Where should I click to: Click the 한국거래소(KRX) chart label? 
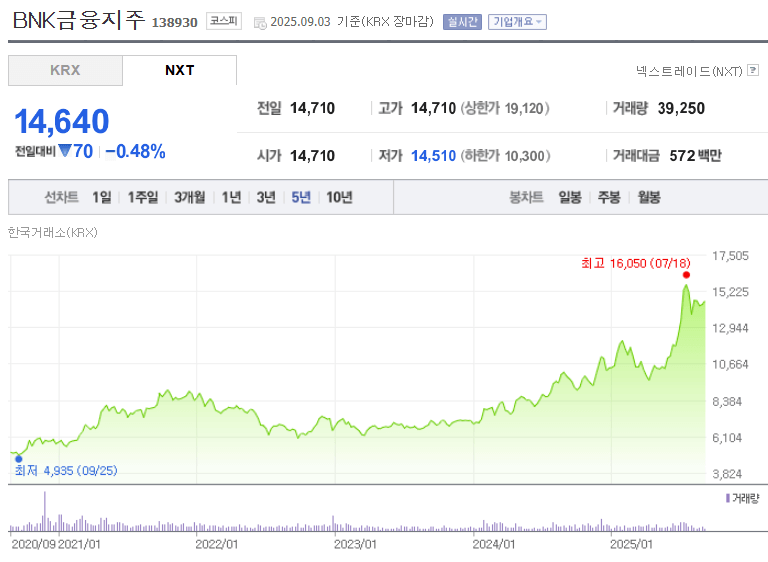point(52,232)
